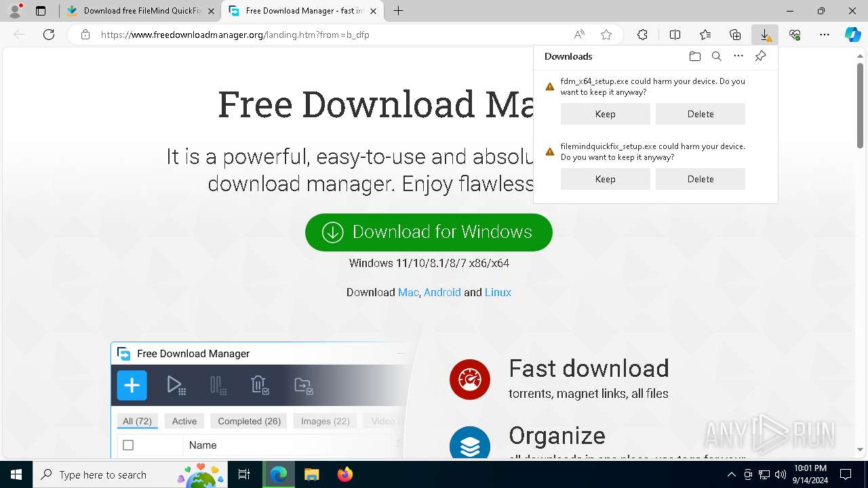Open Browser essentials heart icon
868x488 pixels.
[x=795, y=35]
